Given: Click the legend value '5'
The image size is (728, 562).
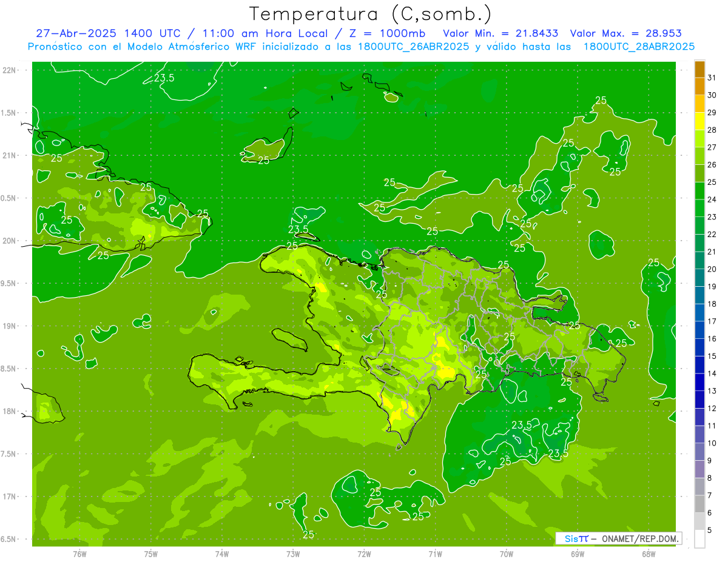Looking at the screenshot, I should tap(710, 530).
